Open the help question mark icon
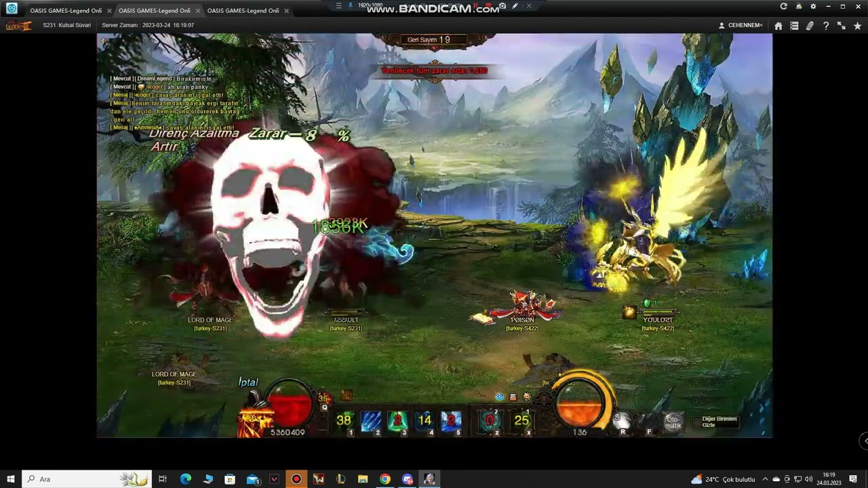 point(825,26)
